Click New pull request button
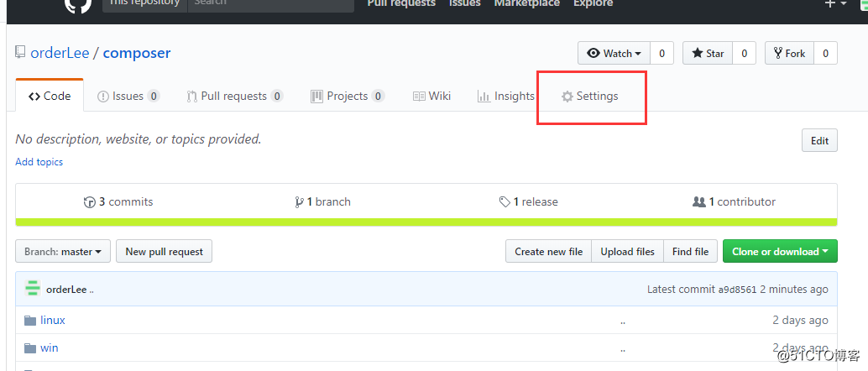This screenshot has width=868, height=371. [165, 252]
